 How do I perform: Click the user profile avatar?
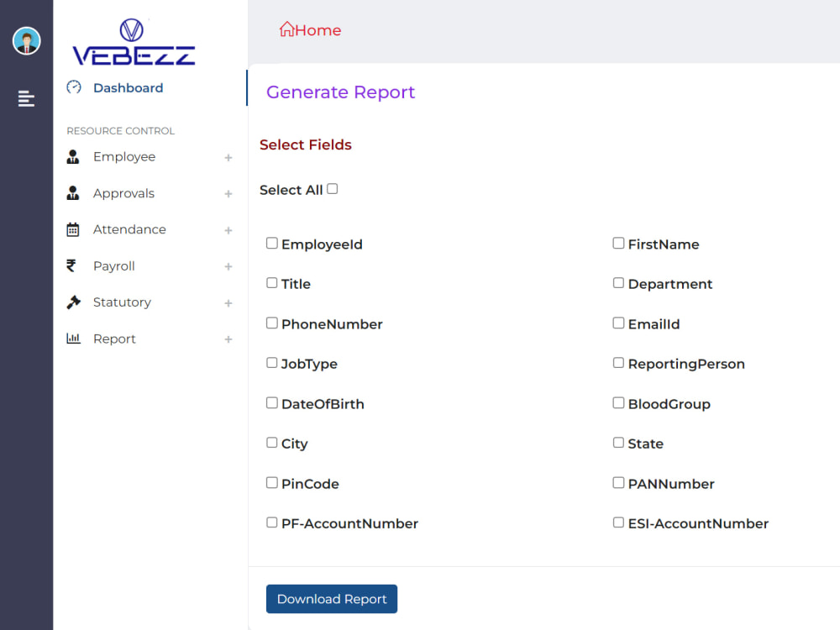point(26,39)
